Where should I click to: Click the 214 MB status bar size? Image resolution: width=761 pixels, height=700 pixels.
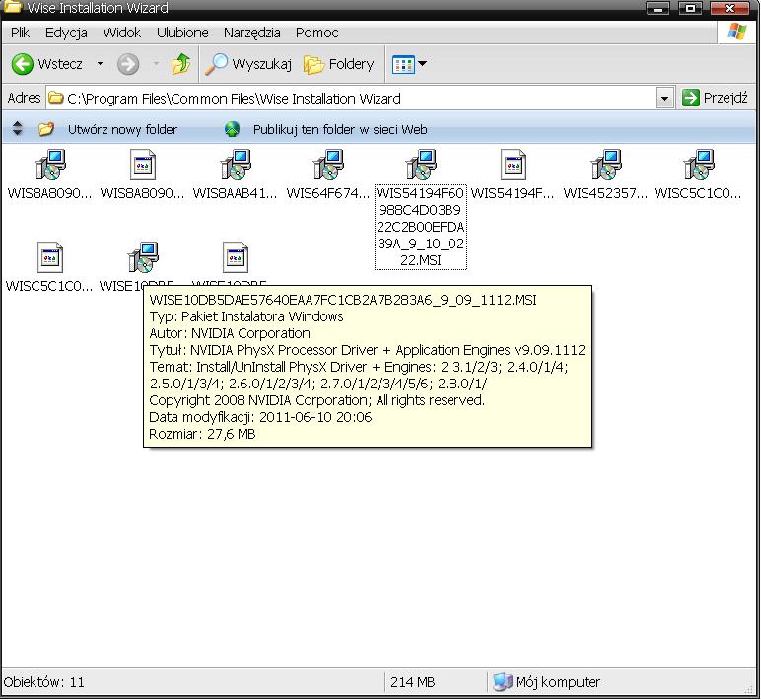tap(412, 682)
